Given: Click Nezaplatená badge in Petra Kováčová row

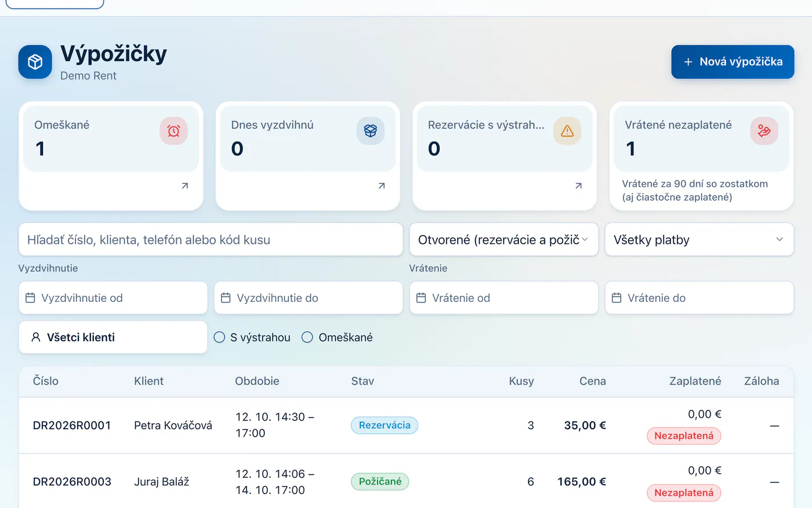Looking at the screenshot, I should (684, 436).
